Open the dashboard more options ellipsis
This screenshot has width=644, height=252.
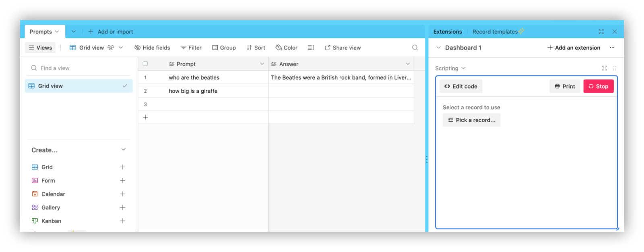coord(612,48)
